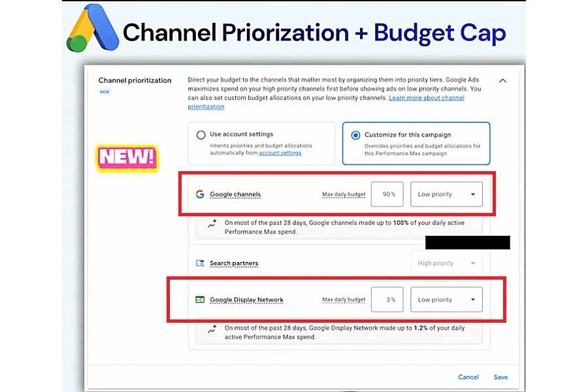Click the Google Ads logo
Viewport: 588px width, 392px height.
click(x=92, y=29)
